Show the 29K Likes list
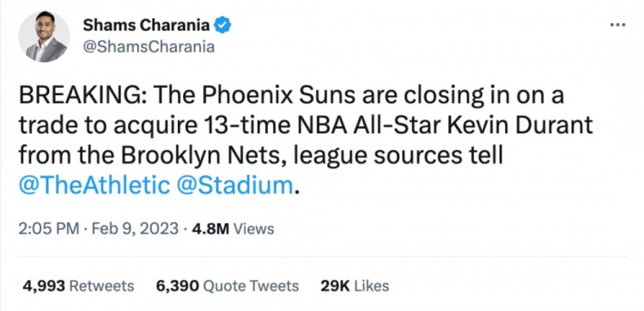This screenshot has height=311, width=644. tap(355, 286)
